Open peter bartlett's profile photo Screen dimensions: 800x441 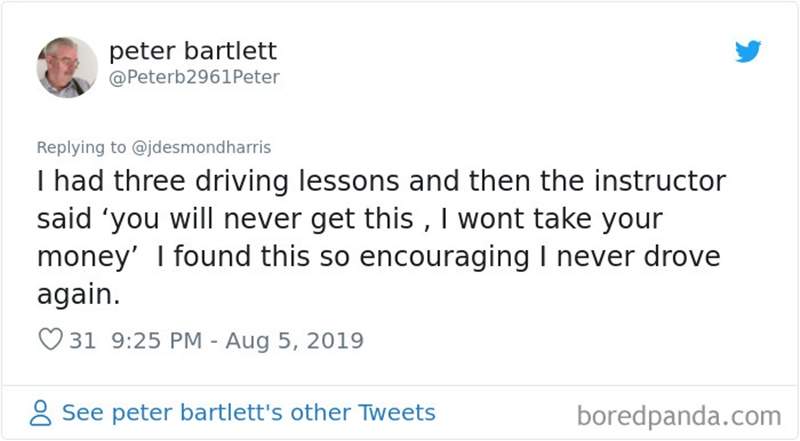(x=67, y=67)
